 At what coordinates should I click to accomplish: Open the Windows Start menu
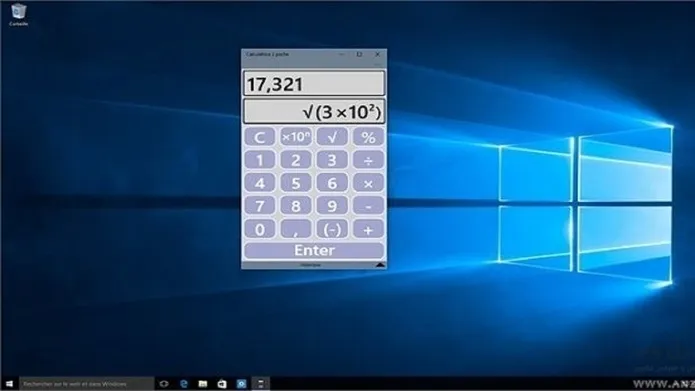click(x=9, y=383)
